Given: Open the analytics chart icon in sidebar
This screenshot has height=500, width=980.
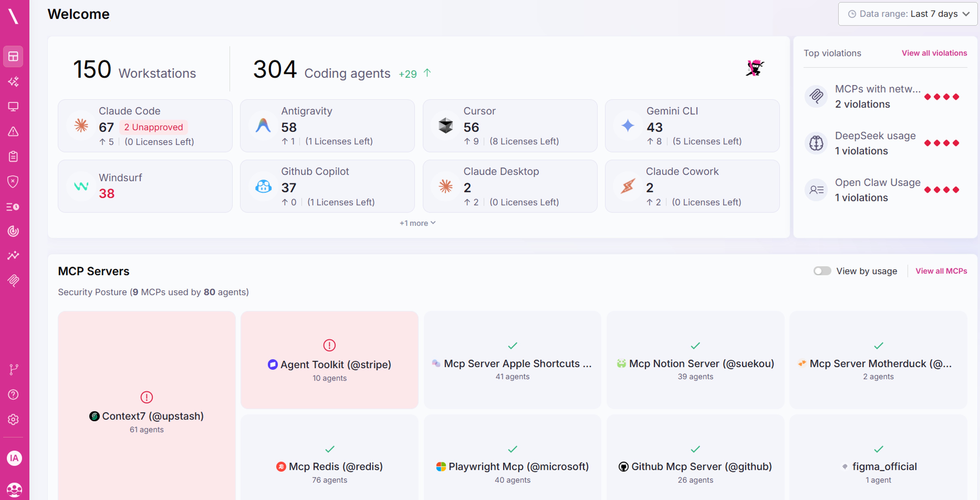Looking at the screenshot, I should [x=13, y=255].
